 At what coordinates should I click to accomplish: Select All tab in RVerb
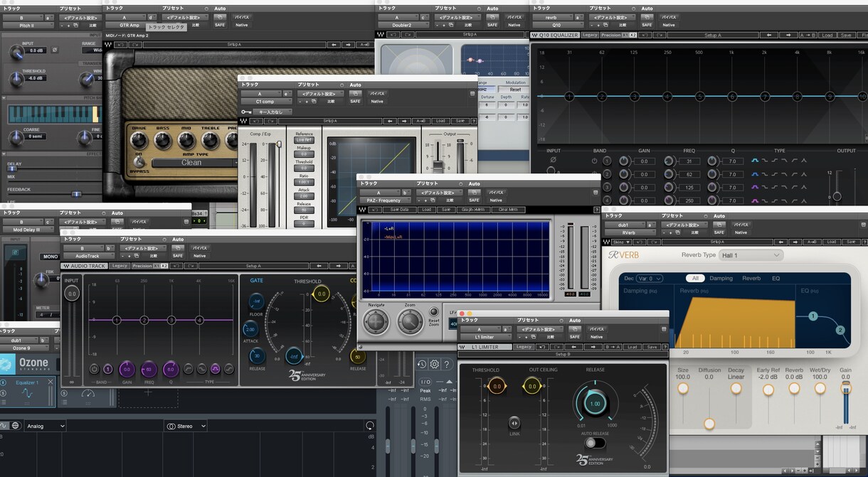point(695,279)
